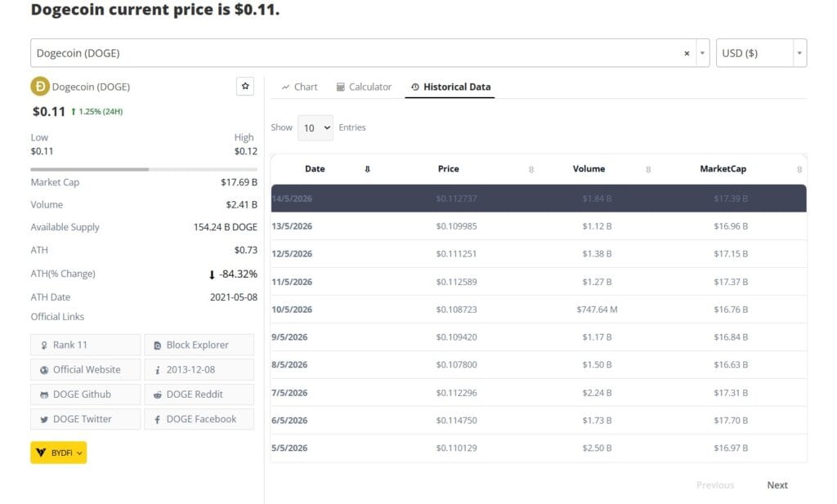Open the DOGE Facebook link
Screen dimensions: 837x504
pyautogui.click(x=199, y=419)
